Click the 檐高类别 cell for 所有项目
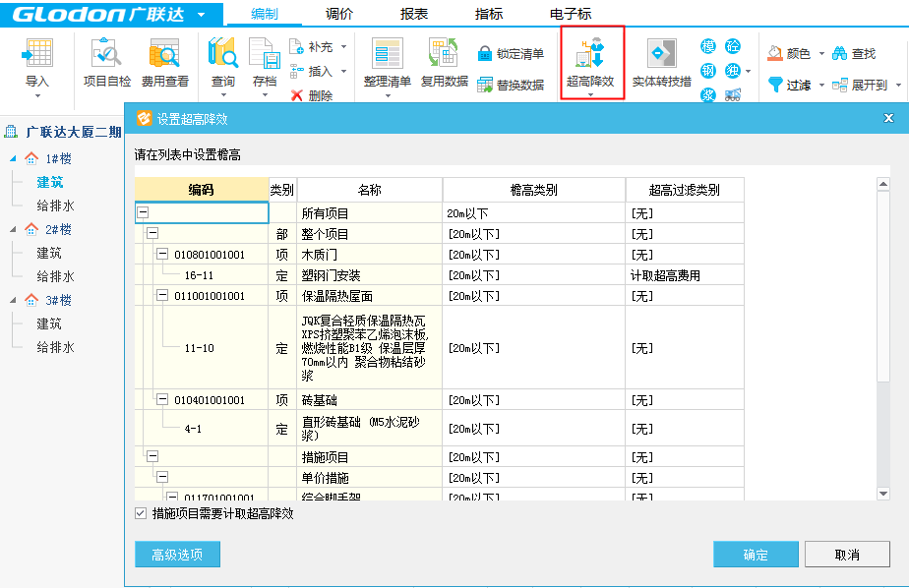This screenshot has width=909, height=588. coord(533,213)
